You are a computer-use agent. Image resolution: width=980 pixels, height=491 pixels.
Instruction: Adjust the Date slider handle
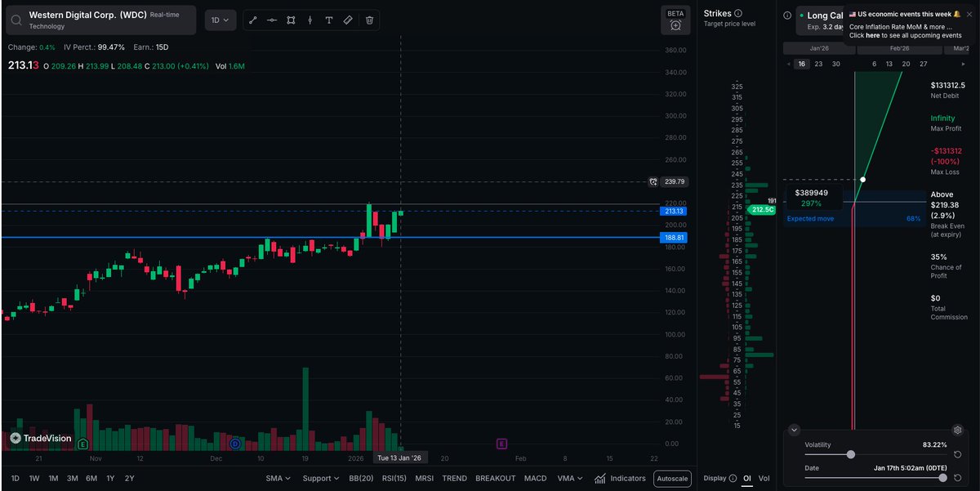click(x=943, y=477)
